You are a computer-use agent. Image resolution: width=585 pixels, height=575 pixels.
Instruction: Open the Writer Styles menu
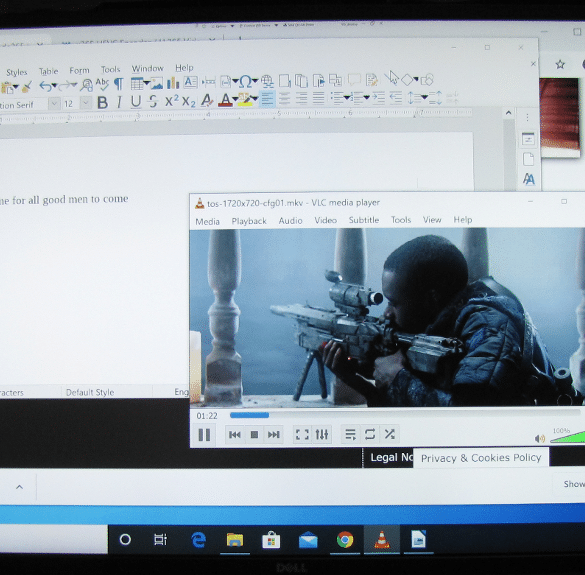pos(16,72)
